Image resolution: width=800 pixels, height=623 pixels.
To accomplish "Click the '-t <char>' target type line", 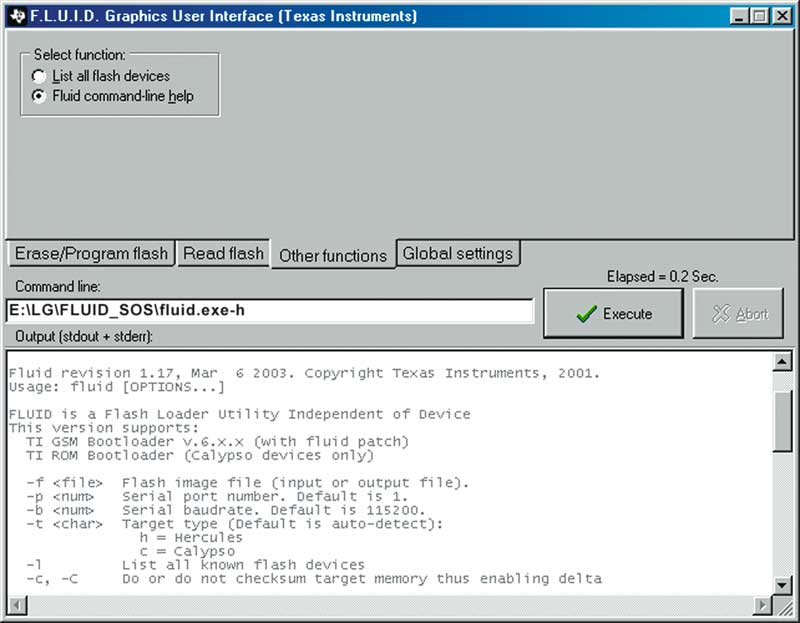I will 235,524.
